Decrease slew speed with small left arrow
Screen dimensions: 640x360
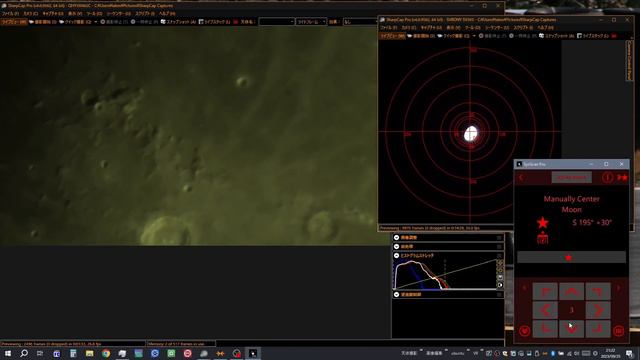click(524, 288)
